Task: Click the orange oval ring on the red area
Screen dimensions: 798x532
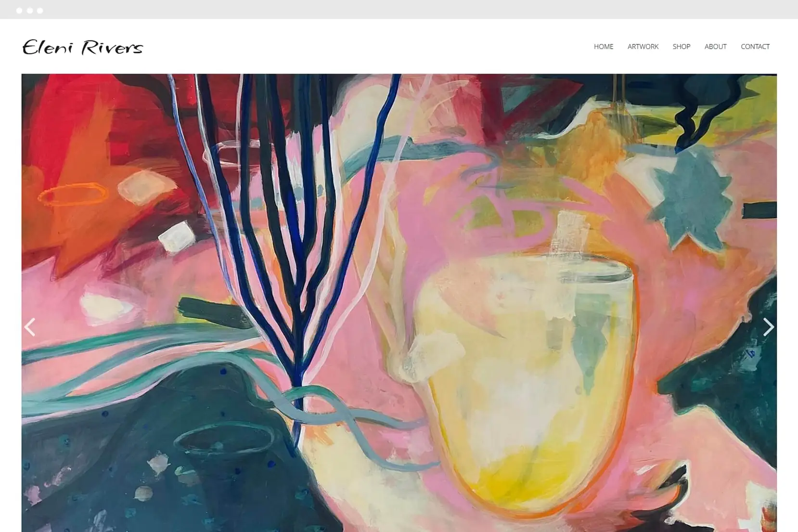Action: [x=73, y=195]
